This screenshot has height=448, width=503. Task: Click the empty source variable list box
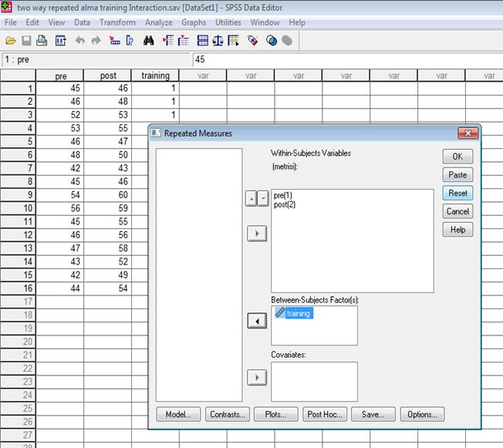[199, 275]
